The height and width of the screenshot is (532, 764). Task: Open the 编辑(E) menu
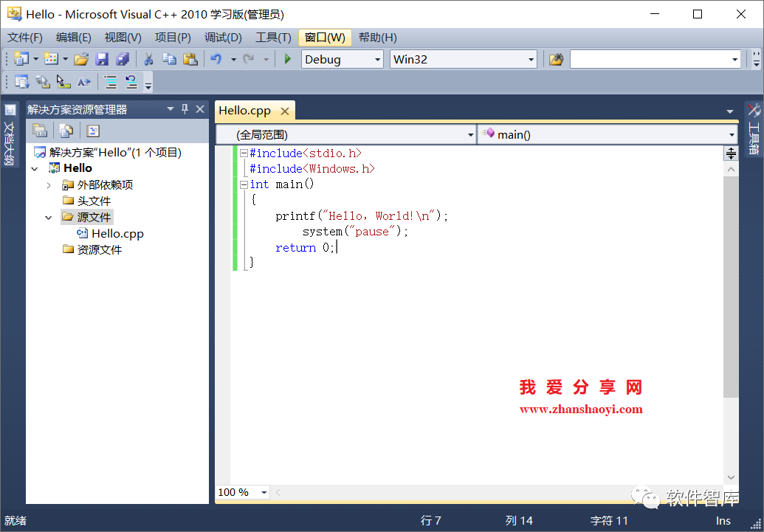tap(74, 38)
